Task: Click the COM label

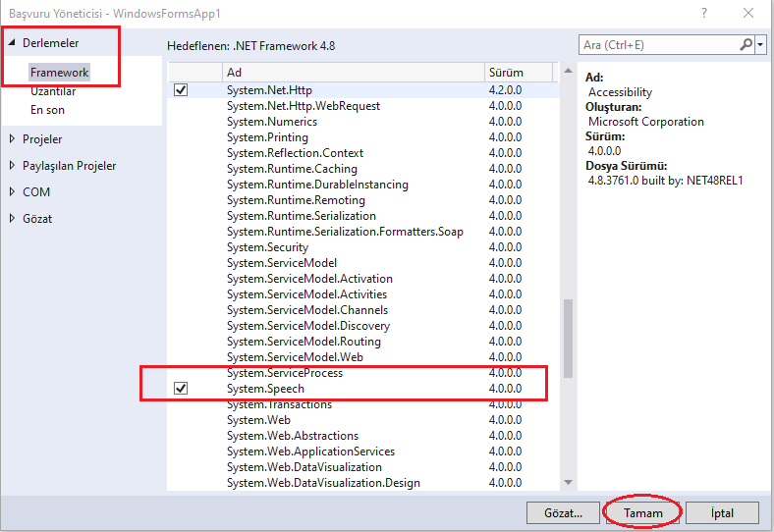Action: click(x=36, y=192)
